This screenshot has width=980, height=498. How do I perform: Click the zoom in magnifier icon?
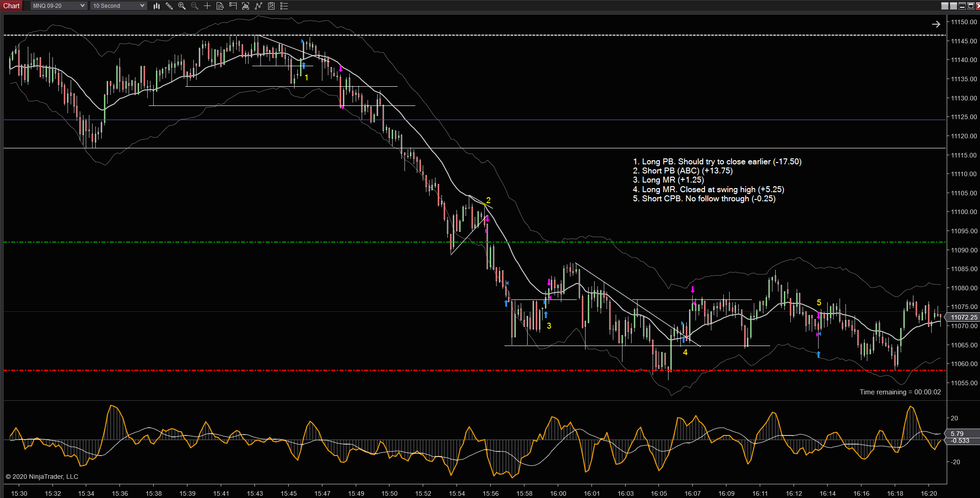(182, 6)
